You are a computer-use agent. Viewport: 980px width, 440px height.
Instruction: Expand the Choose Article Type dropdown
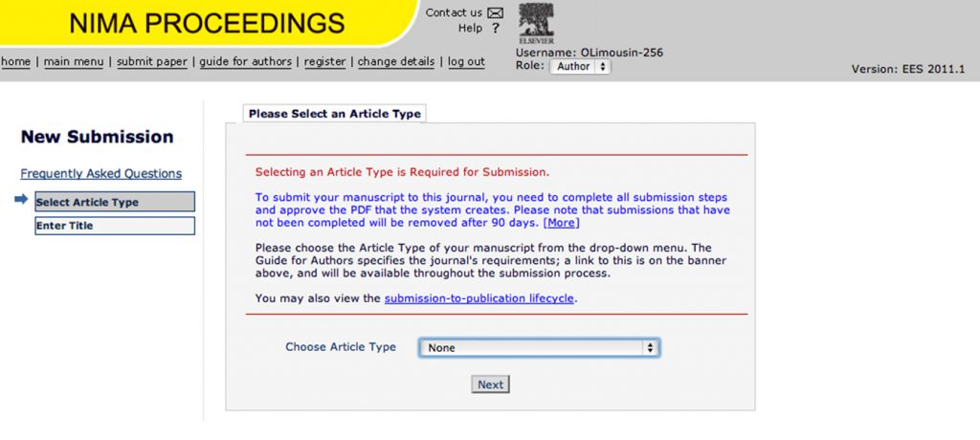pos(539,348)
